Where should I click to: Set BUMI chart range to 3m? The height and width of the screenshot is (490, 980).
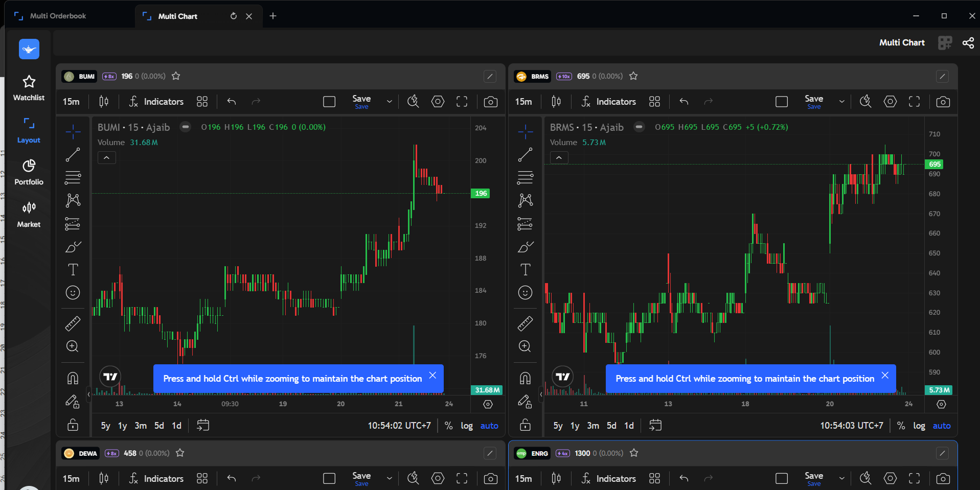141,426
